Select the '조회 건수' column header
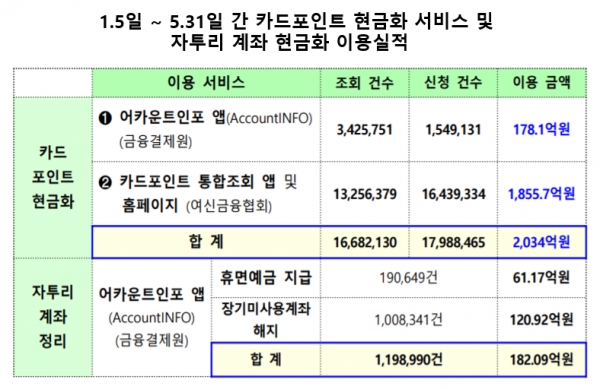The image size is (600, 389). pyautogui.click(x=364, y=83)
